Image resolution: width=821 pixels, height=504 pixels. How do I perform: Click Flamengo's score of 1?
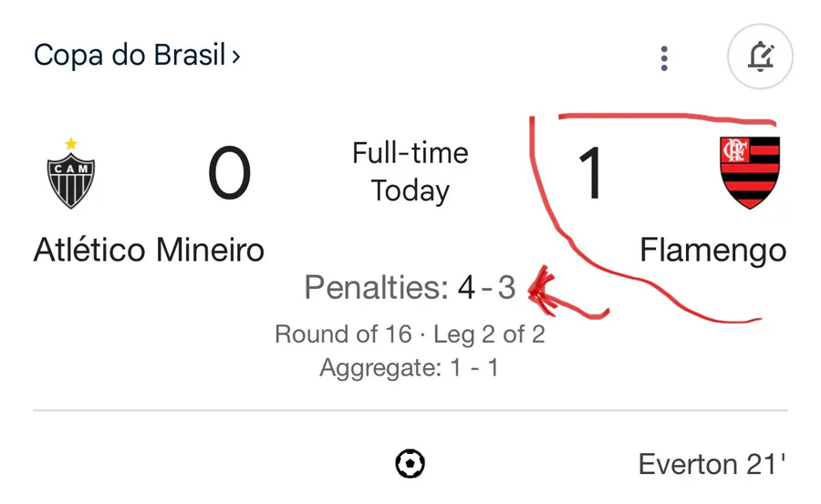(592, 173)
